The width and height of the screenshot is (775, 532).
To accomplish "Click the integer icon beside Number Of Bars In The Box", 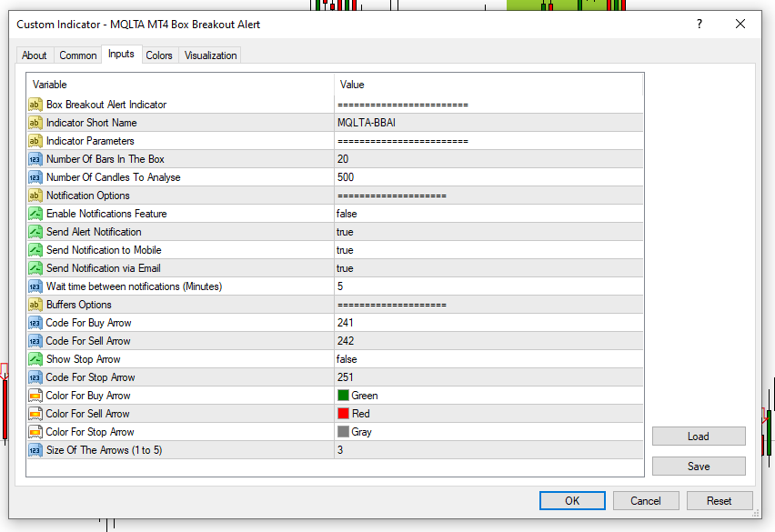I will 35,159.
